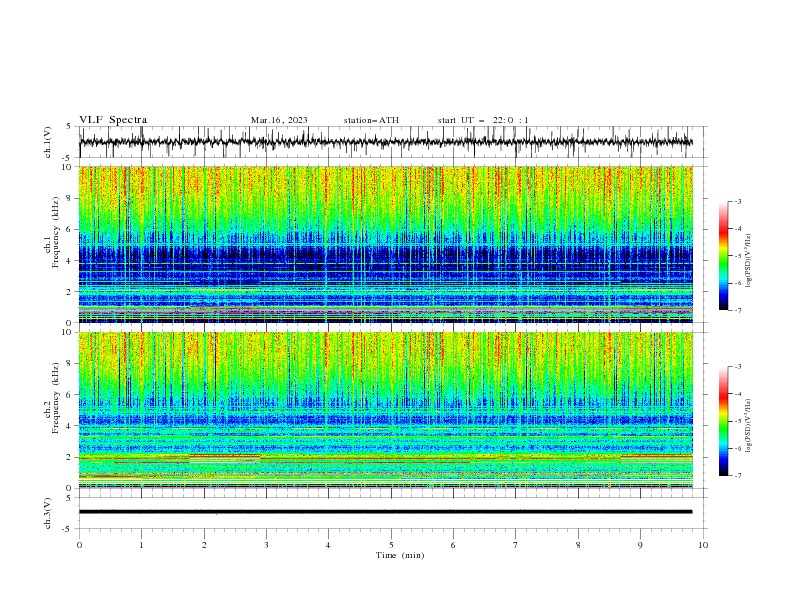The image size is (792, 612).
Task: Click tick label "2" on the Time (min) axis
Action: (204, 545)
